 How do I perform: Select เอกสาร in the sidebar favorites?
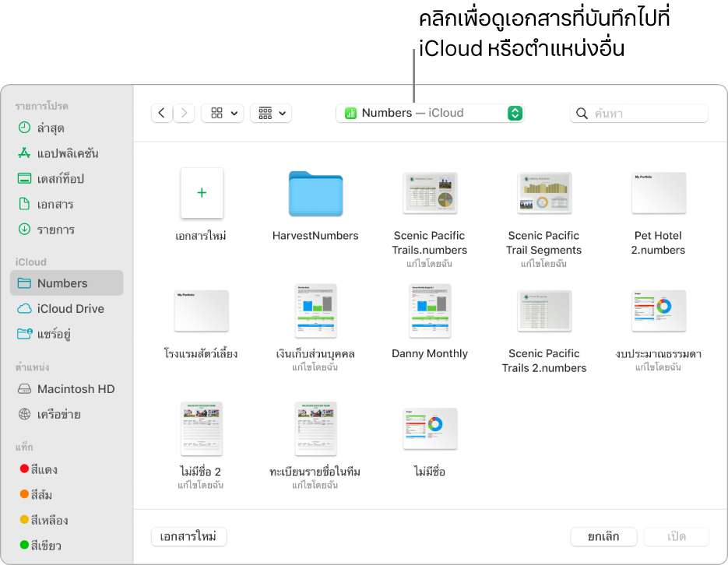[66, 204]
